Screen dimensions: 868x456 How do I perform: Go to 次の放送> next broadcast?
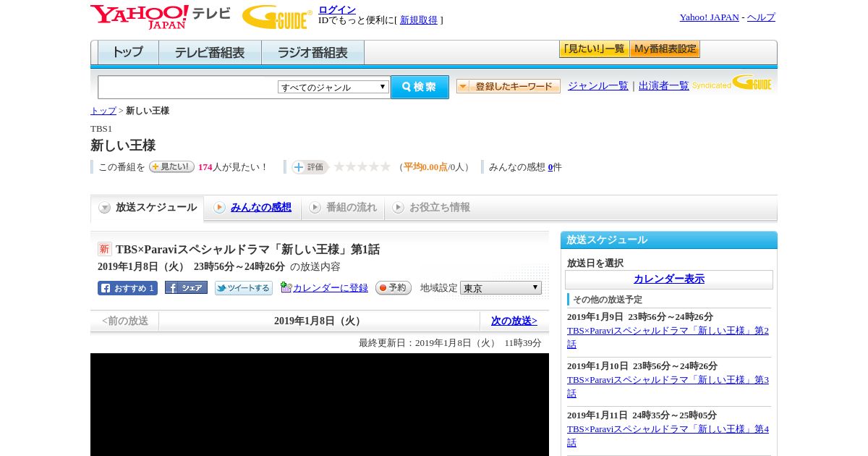click(x=514, y=321)
